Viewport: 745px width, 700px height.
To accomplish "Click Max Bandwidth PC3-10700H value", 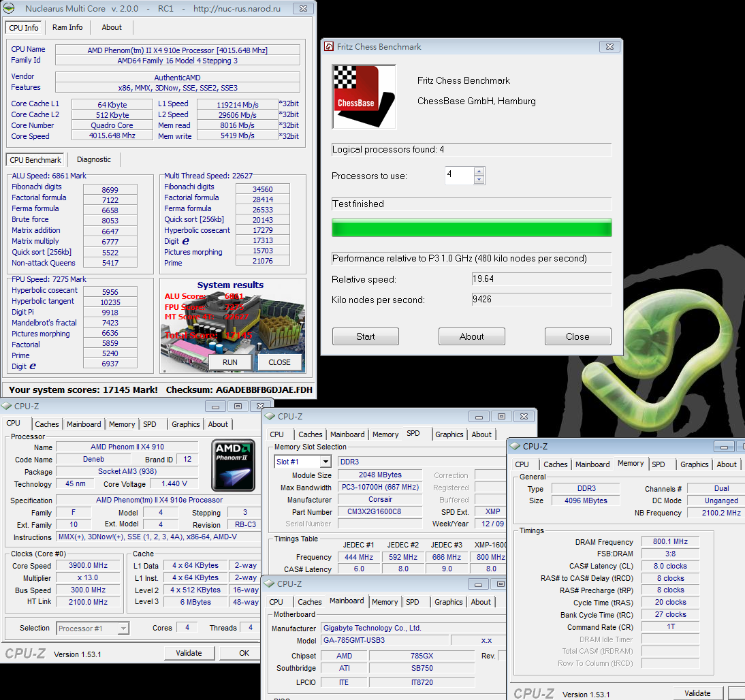I will [x=379, y=487].
